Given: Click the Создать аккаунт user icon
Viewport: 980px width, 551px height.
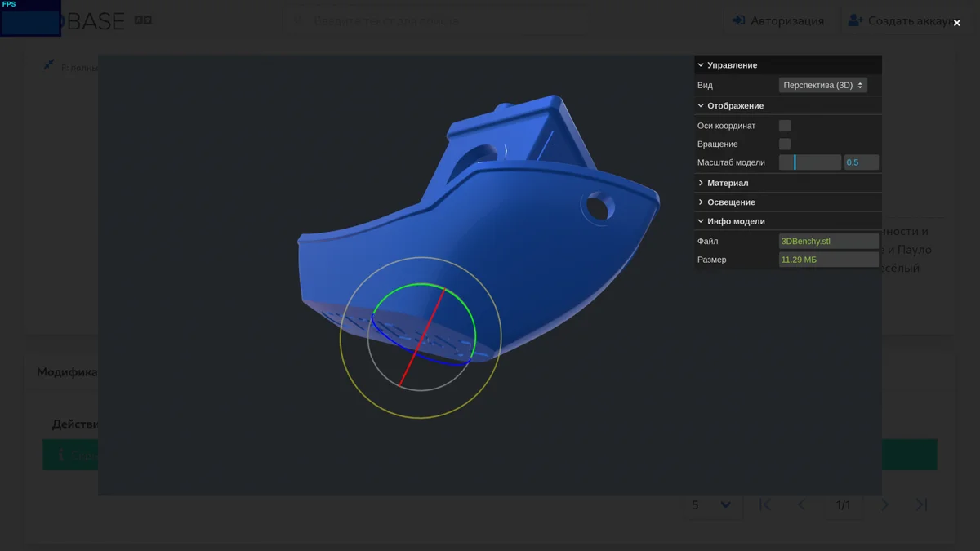Looking at the screenshot, I should (856, 20).
